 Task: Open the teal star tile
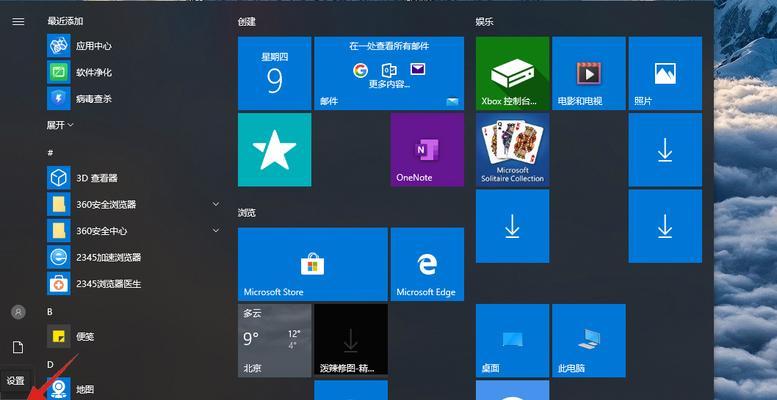coord(275,150)
